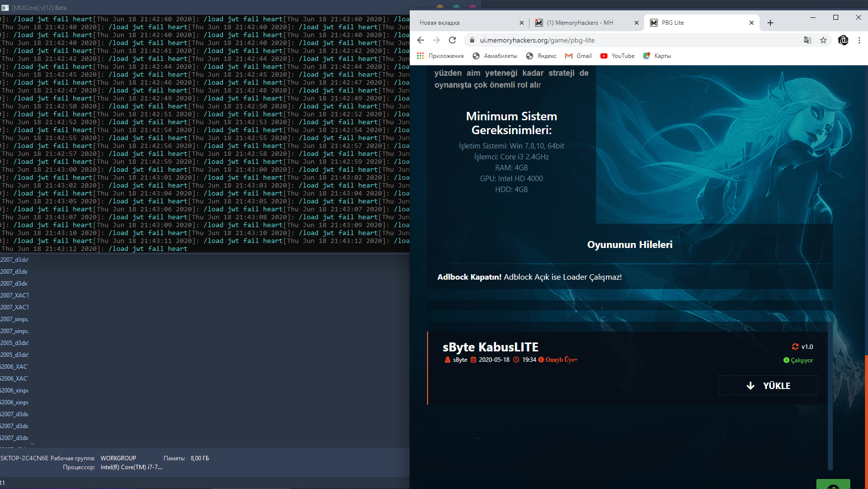This screenshot has height=489, width=868.
Task: Open the Gmail bookmark
Action: tap(579, 56)
